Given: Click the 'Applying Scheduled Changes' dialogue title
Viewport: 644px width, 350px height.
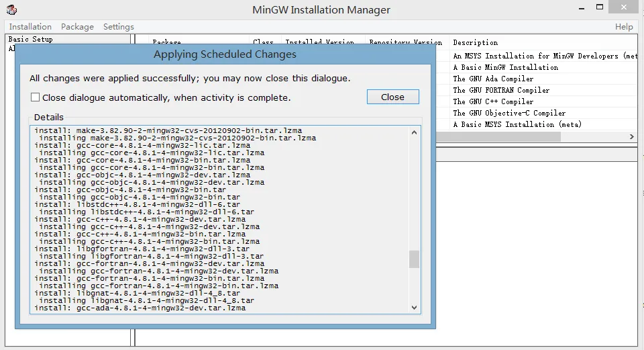Looking at the screenshot, I should 225,54.
